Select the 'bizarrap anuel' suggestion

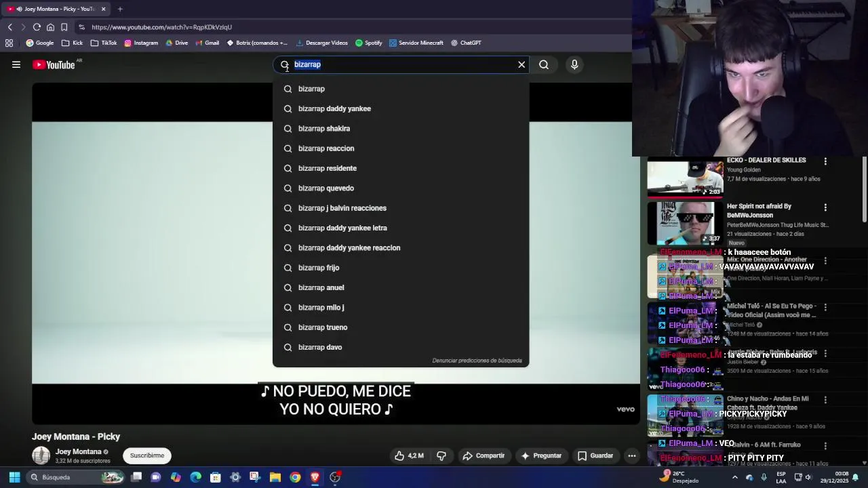(x=401, y=287)
